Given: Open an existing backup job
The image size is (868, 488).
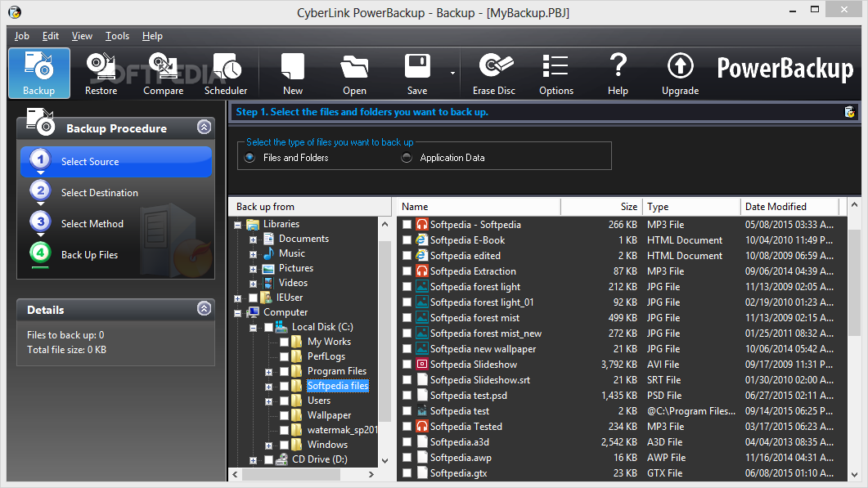Looking at the screenshot, I should pos(354,73).
